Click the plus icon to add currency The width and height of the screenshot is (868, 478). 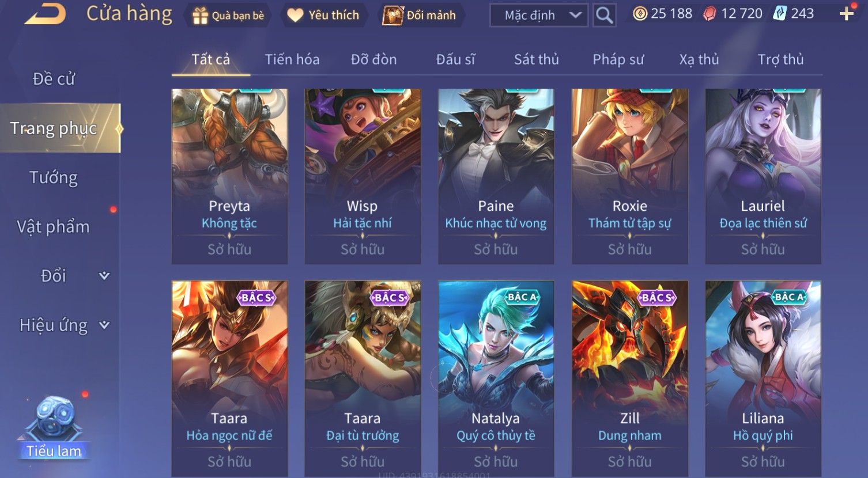point(846,14)
